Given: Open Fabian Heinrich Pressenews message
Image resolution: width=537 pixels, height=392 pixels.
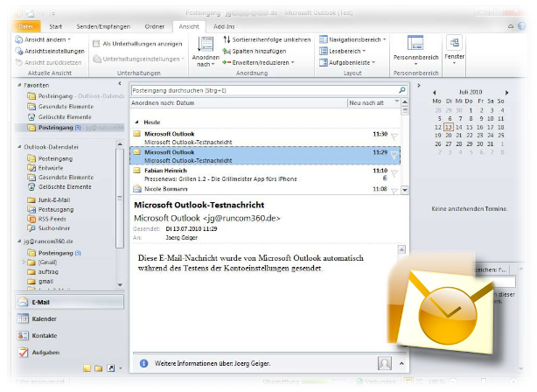Looking at the screenshot, I should tap(265, 175).
